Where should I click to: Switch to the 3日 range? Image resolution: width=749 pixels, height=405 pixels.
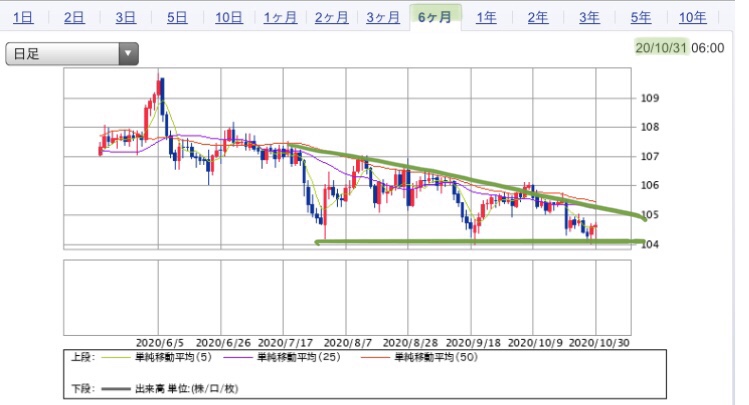[x=126, y=18]
